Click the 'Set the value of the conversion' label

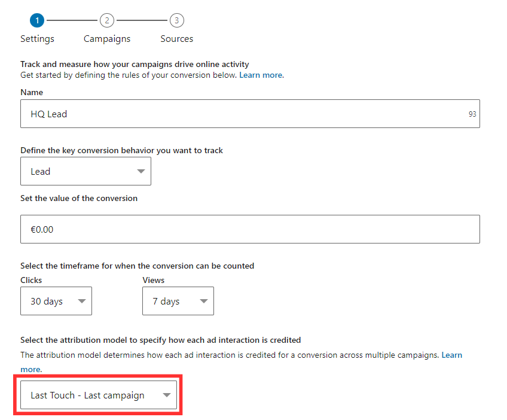click(79, 198)
